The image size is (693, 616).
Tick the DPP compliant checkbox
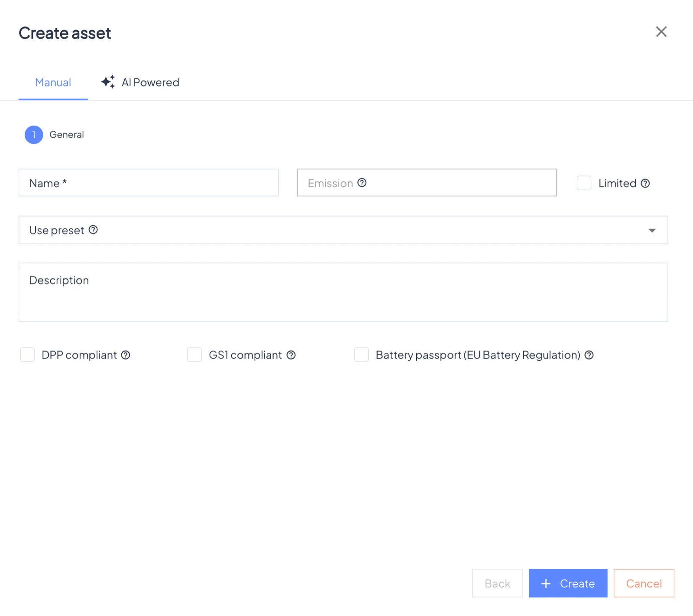point(27,354)
